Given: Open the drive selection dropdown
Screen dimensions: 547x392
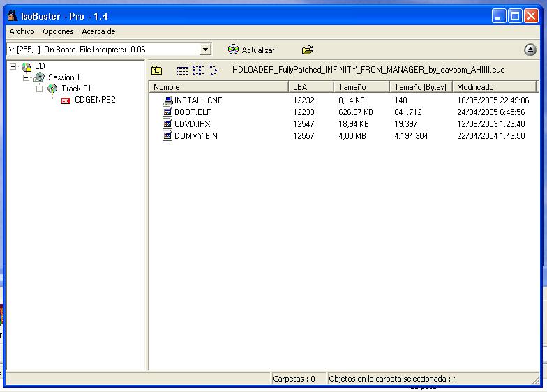Looking at the screenshot, I should 205,50.
